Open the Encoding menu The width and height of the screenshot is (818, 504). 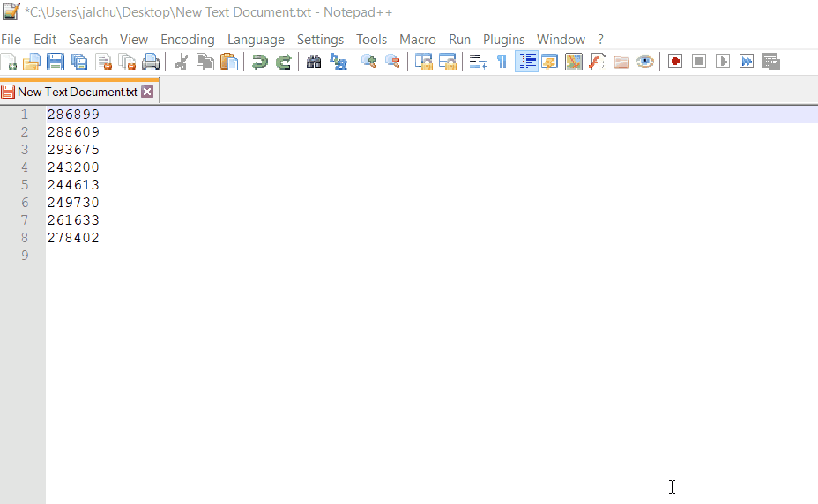[187, 40]
